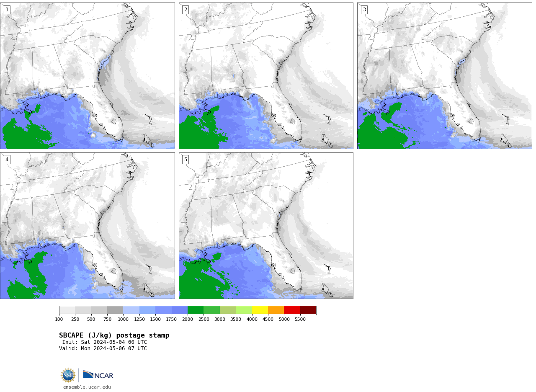Select the 2500-3000 medium green swatch
This screenshot has height=392, width=536.
click(212, 310)
